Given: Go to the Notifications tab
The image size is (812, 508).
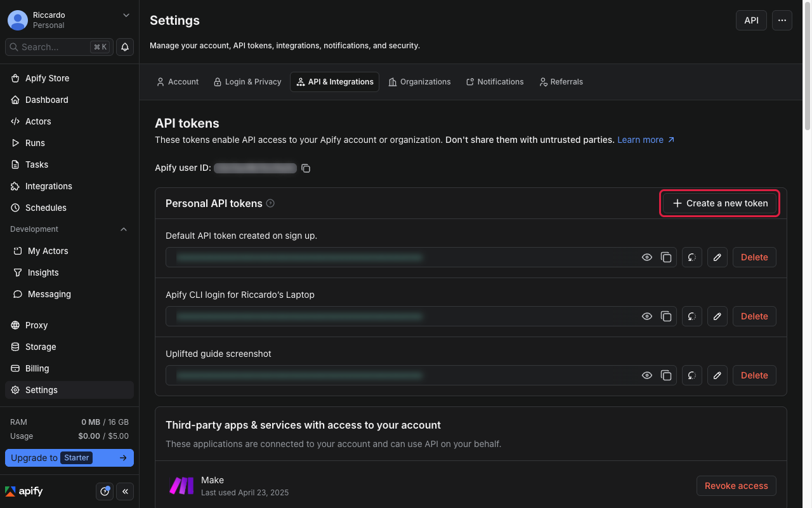Looking at the screenshot, I should pos(495,82).
